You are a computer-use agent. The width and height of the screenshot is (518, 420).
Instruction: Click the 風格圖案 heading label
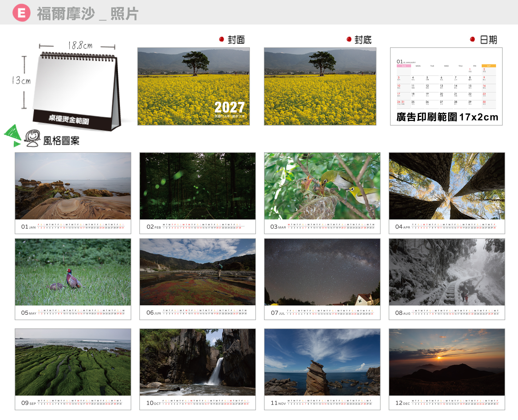click(62, 141)
